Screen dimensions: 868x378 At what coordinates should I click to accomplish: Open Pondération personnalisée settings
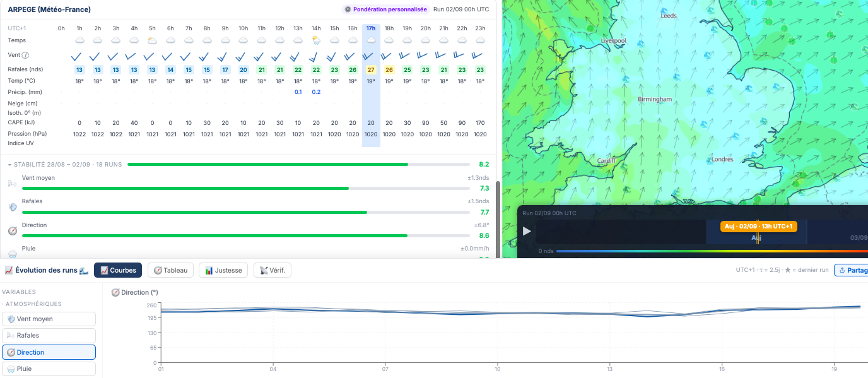(385, 9)
